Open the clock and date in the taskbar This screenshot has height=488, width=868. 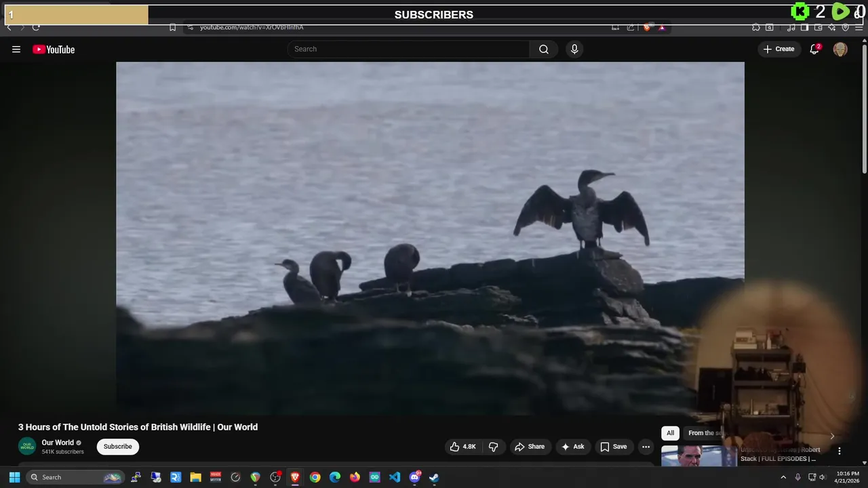pyautogui.click(x=848, y=477)
